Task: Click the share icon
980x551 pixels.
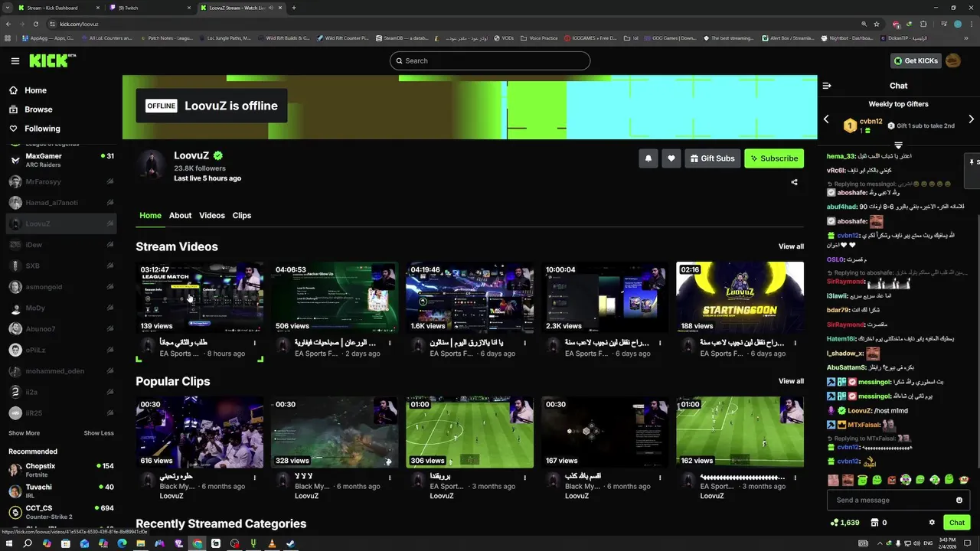Action: click(794, 182)
